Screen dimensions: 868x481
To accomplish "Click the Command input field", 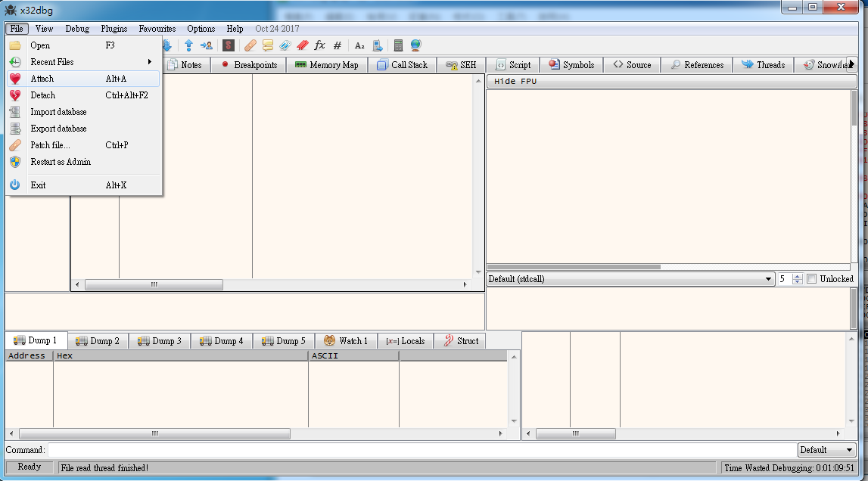I will pos(422,450).
